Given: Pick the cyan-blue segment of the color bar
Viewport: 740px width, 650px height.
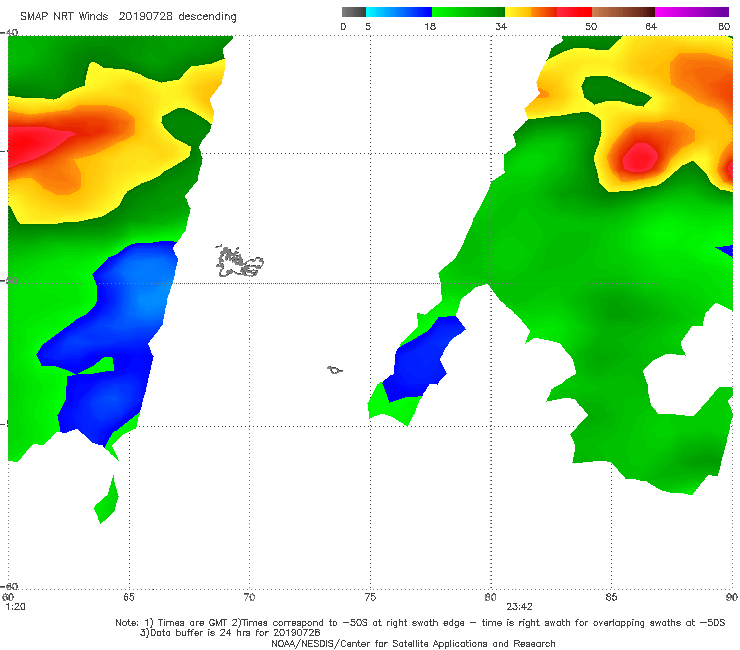Looking at the screenshot, I should (x=399, y=12).
